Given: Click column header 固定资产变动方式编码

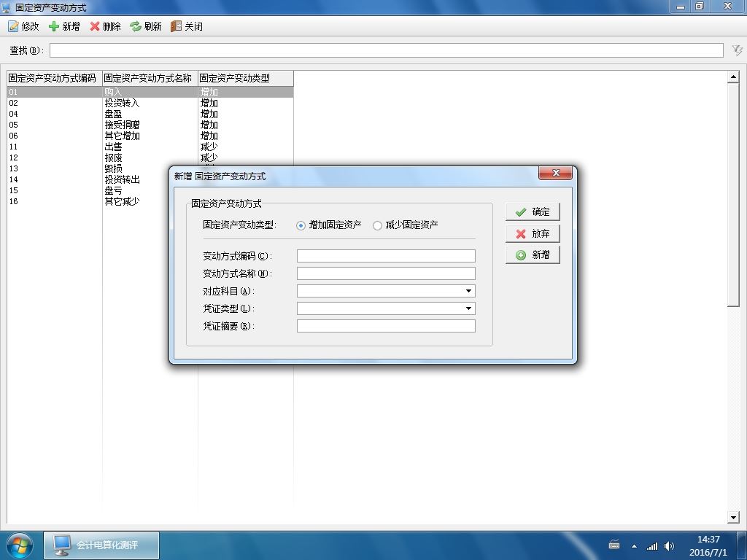Looking at the screenshot, I should pos(55,78).
